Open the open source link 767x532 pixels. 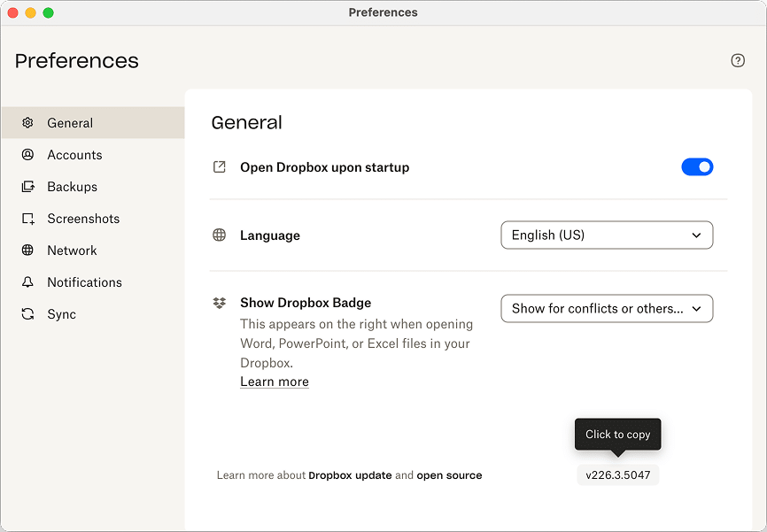point(450,475)
